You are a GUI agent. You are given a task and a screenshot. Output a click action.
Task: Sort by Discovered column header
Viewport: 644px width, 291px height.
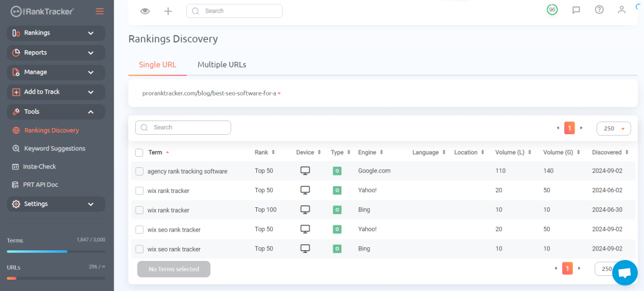[610, 152]
